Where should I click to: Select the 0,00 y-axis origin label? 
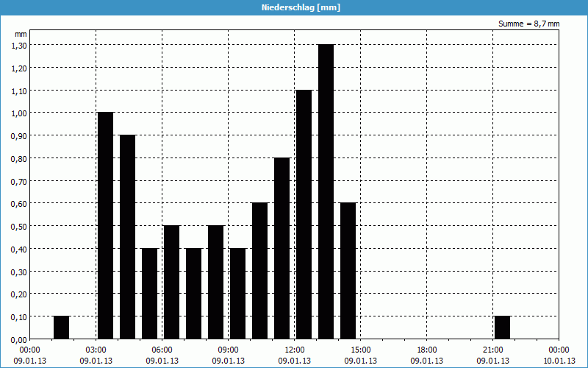click(19, 339)
